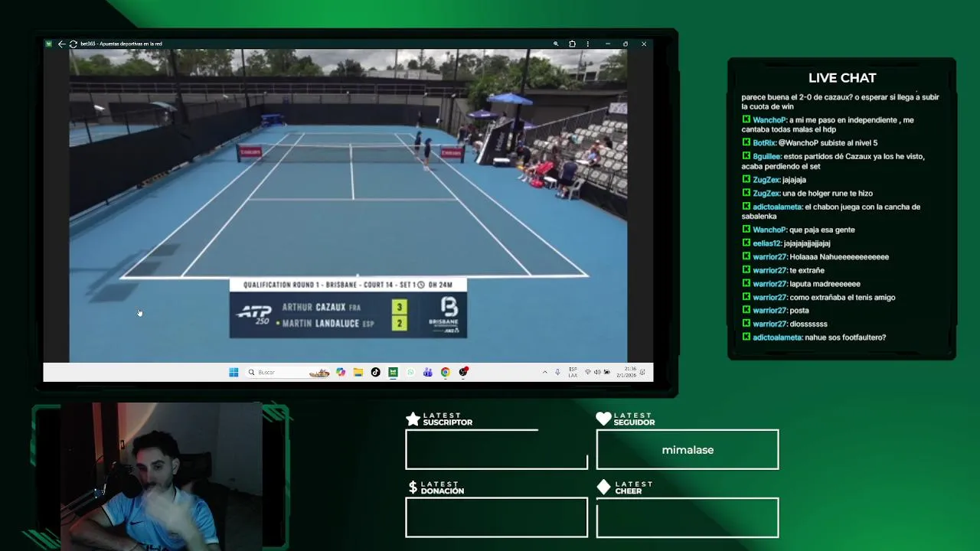Click the microphone tray icon

pos(557,372)
